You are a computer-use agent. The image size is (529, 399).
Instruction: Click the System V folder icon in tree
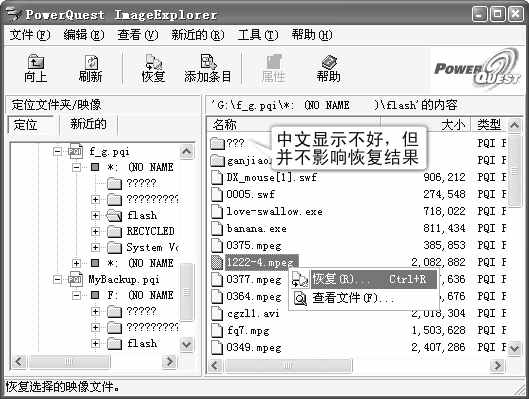(114, 247)
